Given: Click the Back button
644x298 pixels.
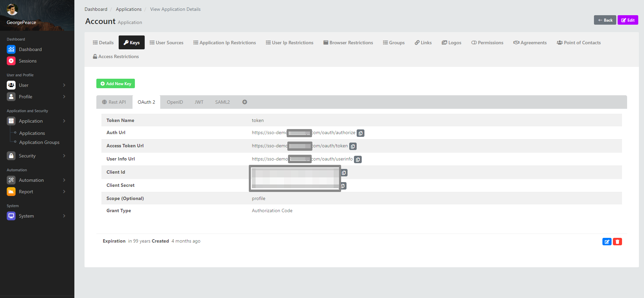Looking at the screenshot, I should point(605,20).
